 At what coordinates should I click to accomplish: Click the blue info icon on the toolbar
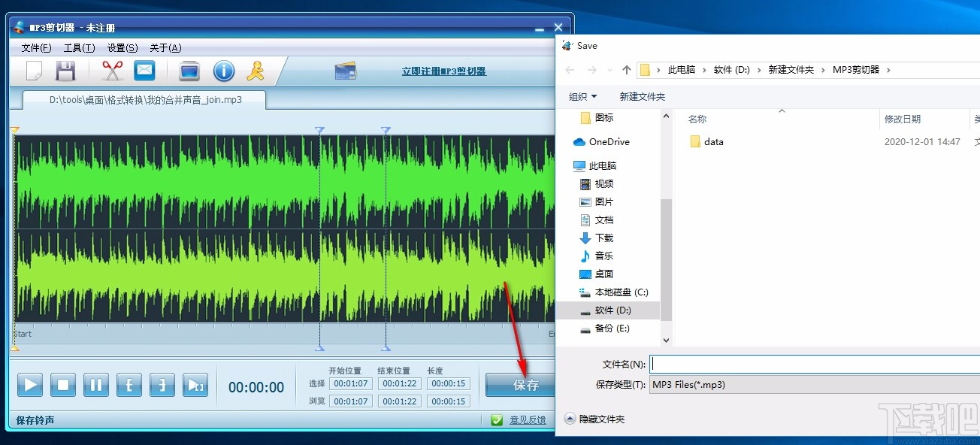[x=223, y=70]
